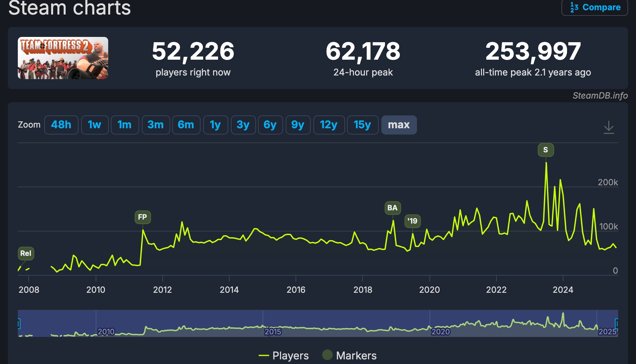Click the 52,226 players right now value
The image size is (636, 364).
pyautogui.click(x=193, y=51)
